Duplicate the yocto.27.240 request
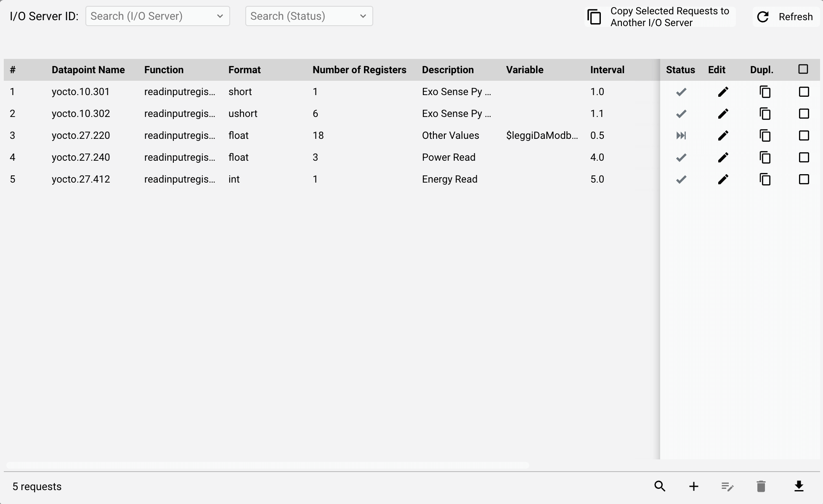 coord(765,157)
